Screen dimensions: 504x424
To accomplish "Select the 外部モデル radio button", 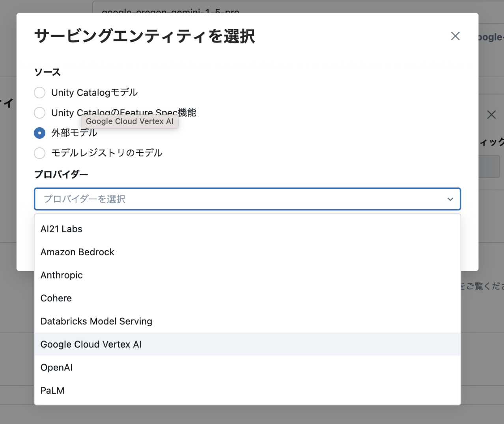I will click(x=39, y=133).
